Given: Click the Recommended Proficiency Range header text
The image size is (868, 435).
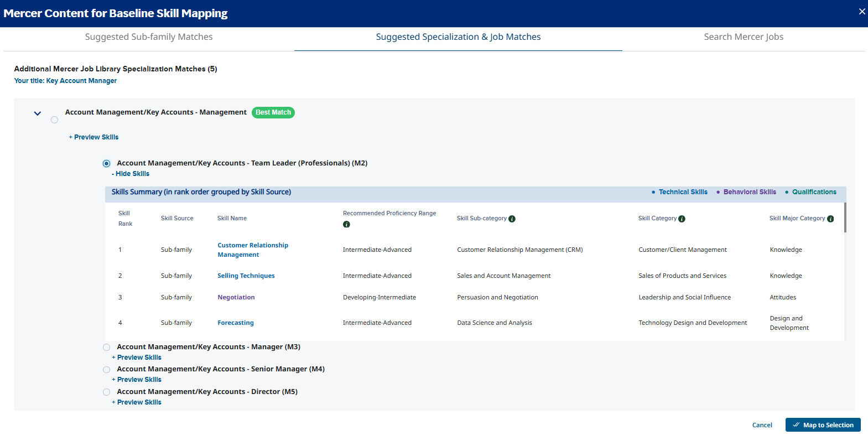Looking at the screenshot, I should coord(389,213).
